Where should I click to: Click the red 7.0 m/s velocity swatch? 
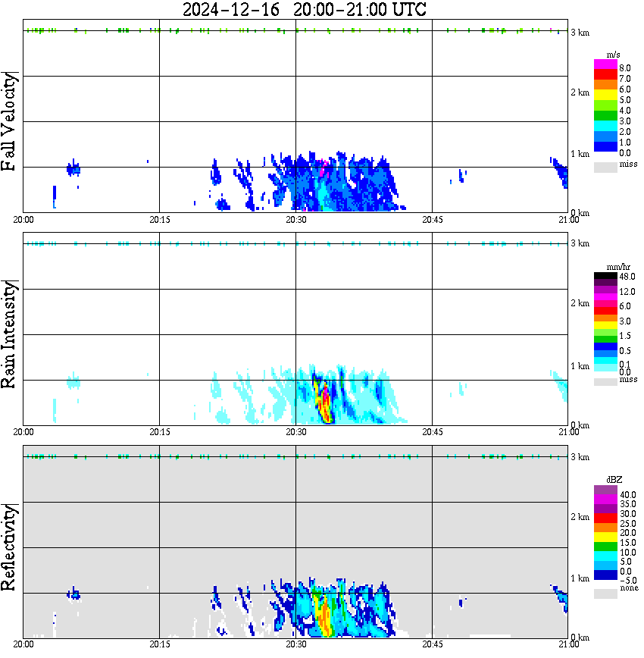(605, 74)
